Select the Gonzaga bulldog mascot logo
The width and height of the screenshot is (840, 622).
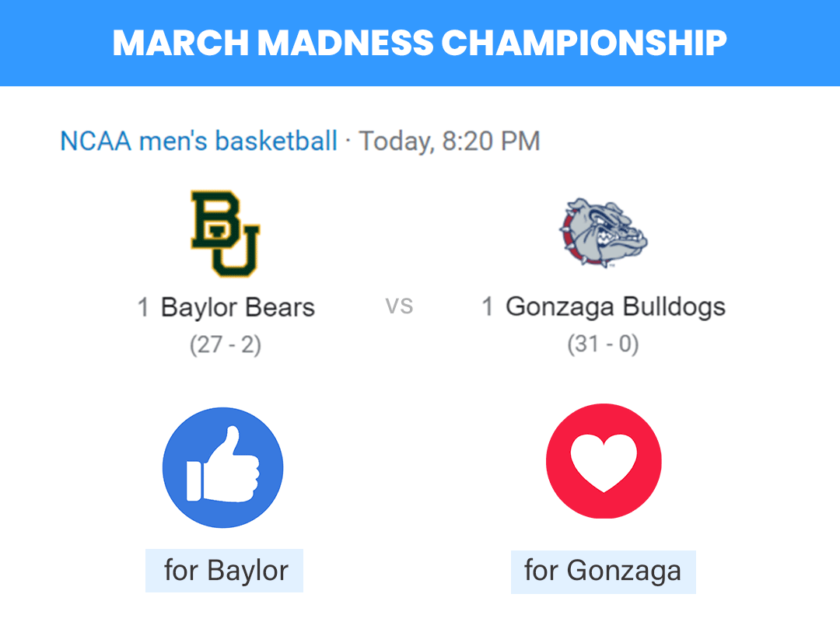click(x=604, y=233)
